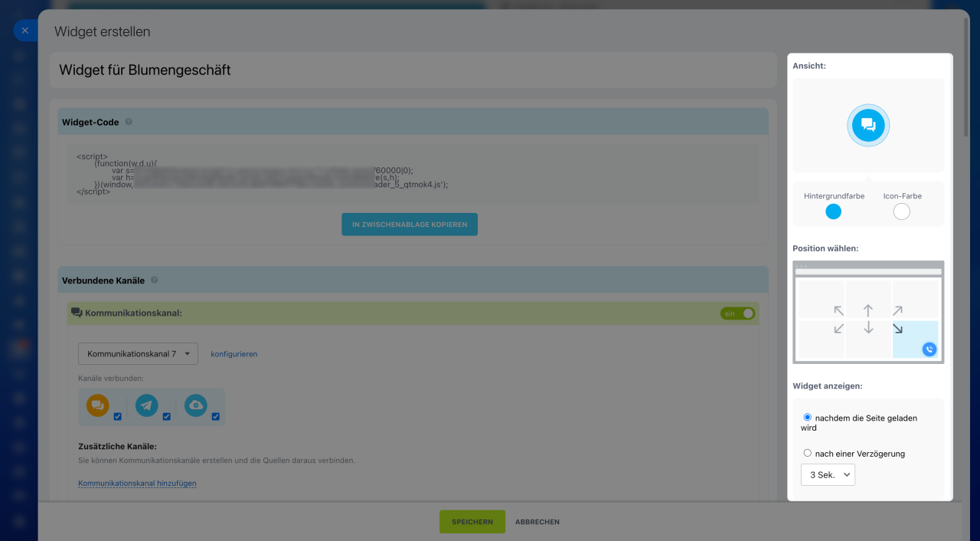This screenshot has height=541, width=980.
Task: Click the orange live chat channel icon
Action: 98,405
